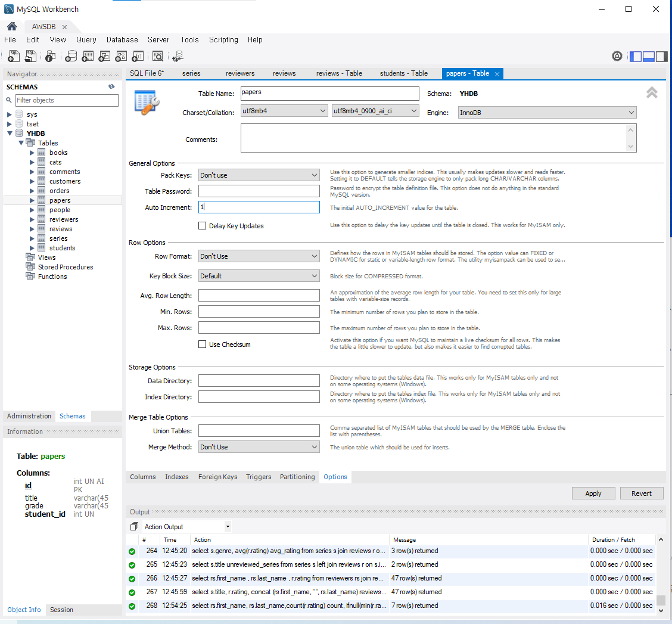Open the Server menu
Screen dimensions: 672x624
pyautogui.click(x=158, y=39)
